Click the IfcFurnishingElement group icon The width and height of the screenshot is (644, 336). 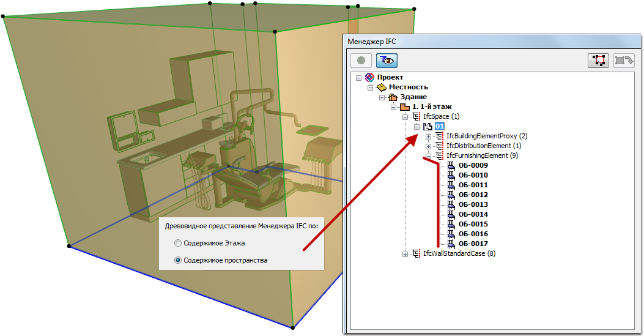[x=440, y=155]
